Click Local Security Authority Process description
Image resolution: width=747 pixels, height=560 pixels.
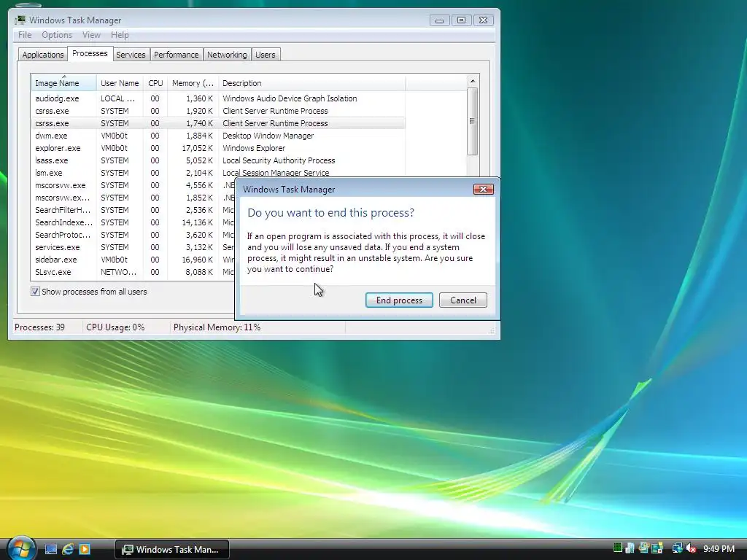279,160
